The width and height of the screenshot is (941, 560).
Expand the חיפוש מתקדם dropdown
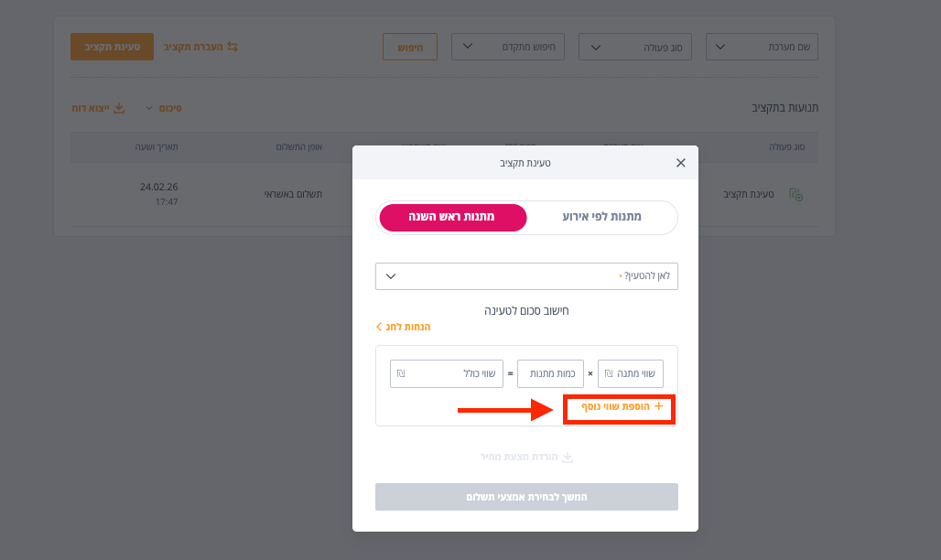coord(508,47)
